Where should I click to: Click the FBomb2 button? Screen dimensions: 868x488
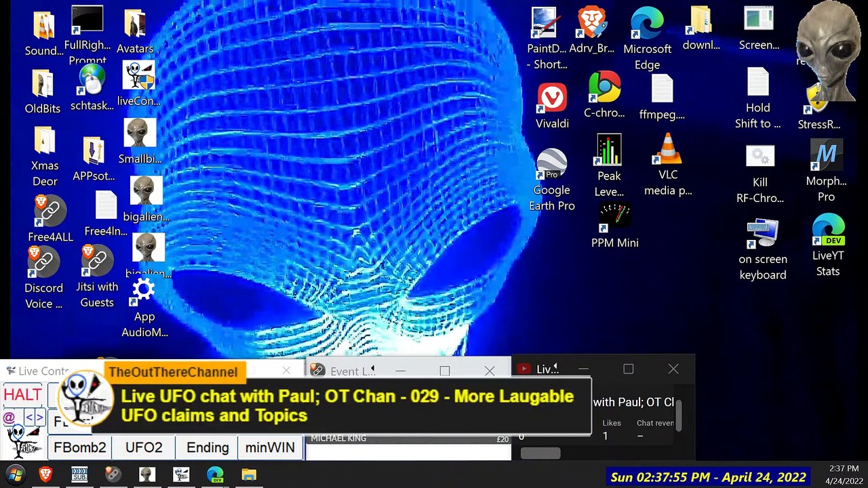coord(80,447)
